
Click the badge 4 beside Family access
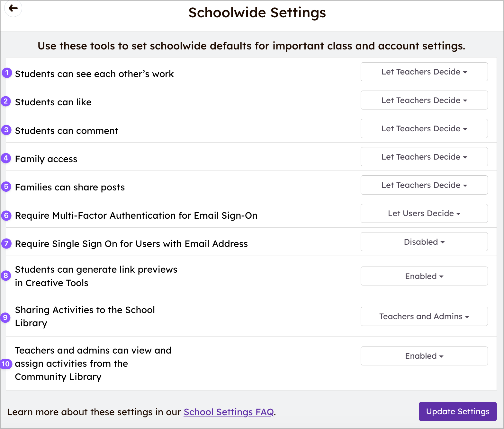(x=6, y=158)
